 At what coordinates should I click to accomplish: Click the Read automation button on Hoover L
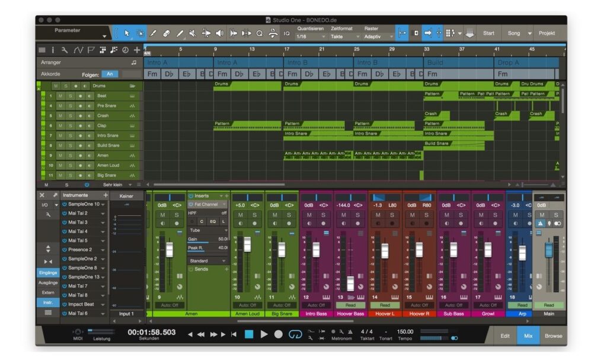(385, 305)
